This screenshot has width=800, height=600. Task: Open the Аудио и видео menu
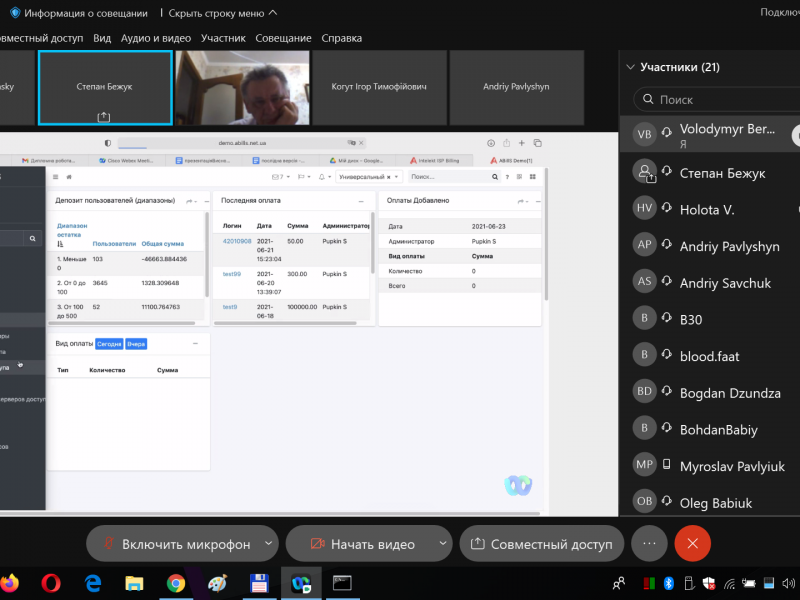tap(156, 38)
